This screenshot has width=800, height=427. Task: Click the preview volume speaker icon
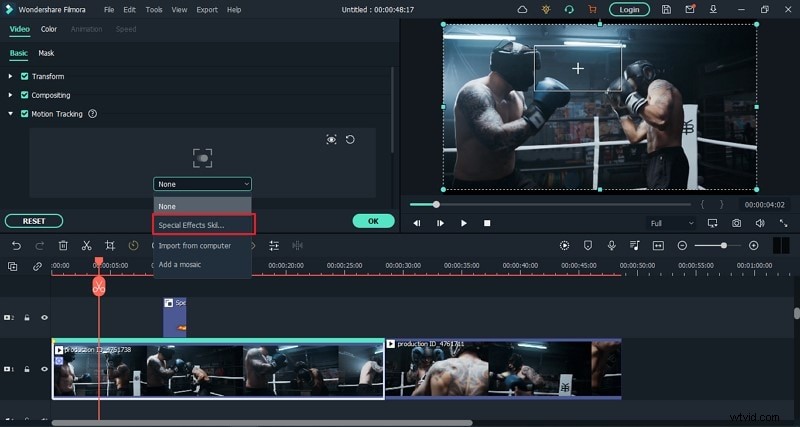pyautogui.click(x=760, y=223)
